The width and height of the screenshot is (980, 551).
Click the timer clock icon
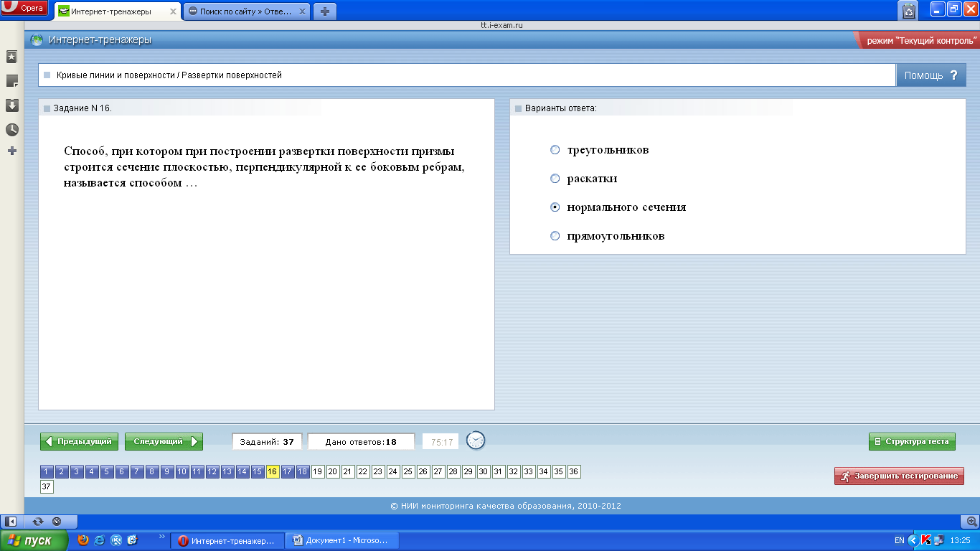tap(476, 441)
